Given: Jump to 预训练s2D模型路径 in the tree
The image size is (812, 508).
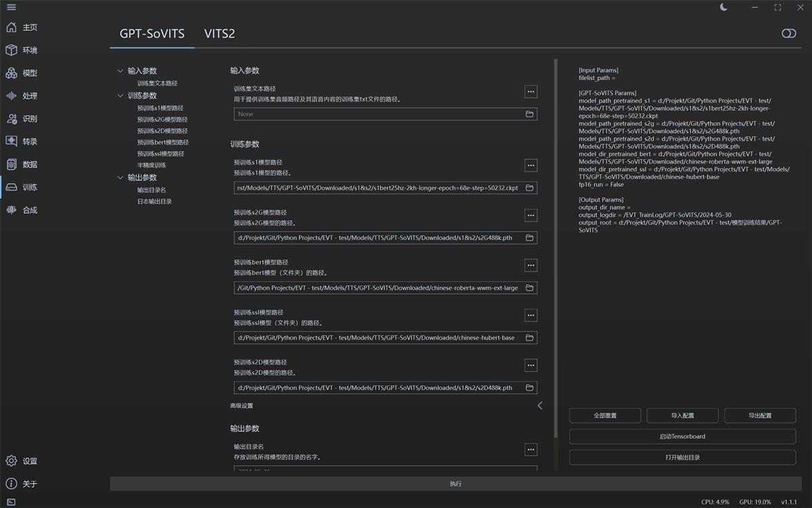Looking at the screenshot, I should click(162, 131).
